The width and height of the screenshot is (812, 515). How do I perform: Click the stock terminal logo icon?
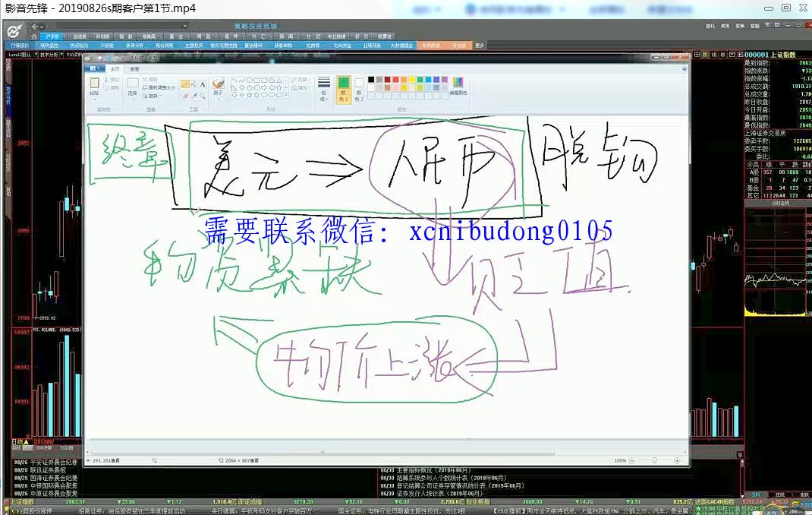click(14, 31)
